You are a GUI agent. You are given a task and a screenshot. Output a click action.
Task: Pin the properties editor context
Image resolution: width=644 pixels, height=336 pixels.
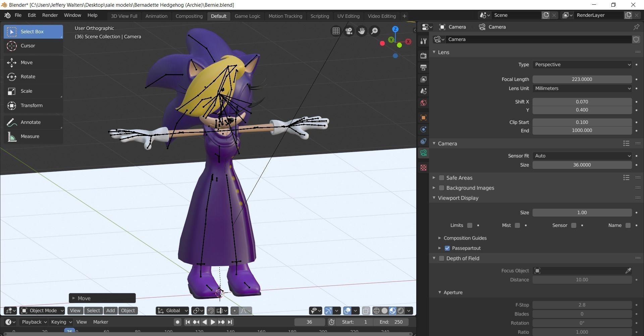point(636,27)
